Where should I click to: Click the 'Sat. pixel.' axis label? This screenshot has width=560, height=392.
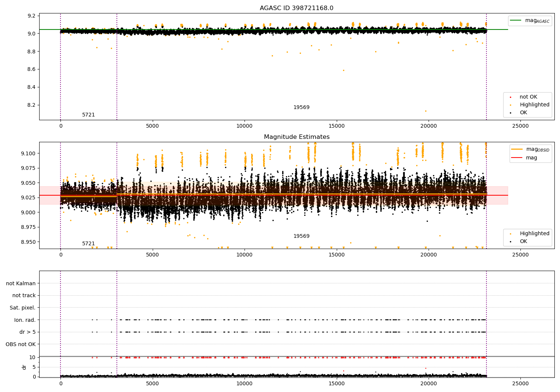[x=22, y=308]
